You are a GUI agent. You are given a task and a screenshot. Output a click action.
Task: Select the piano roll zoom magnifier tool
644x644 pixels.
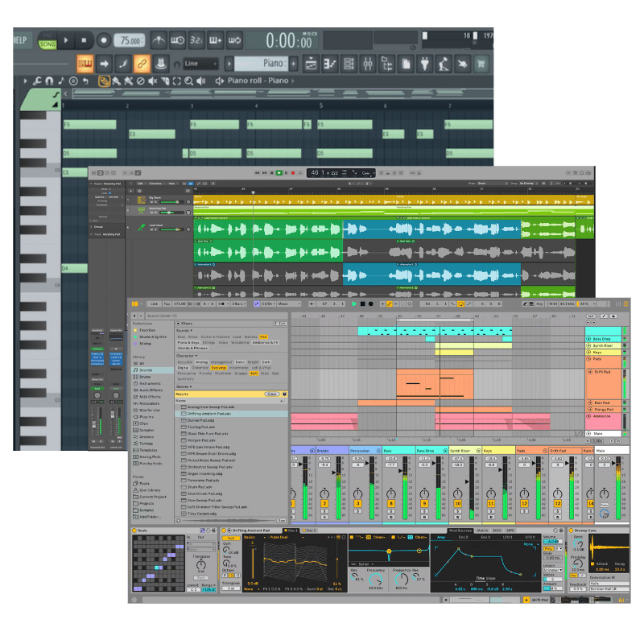188,81
